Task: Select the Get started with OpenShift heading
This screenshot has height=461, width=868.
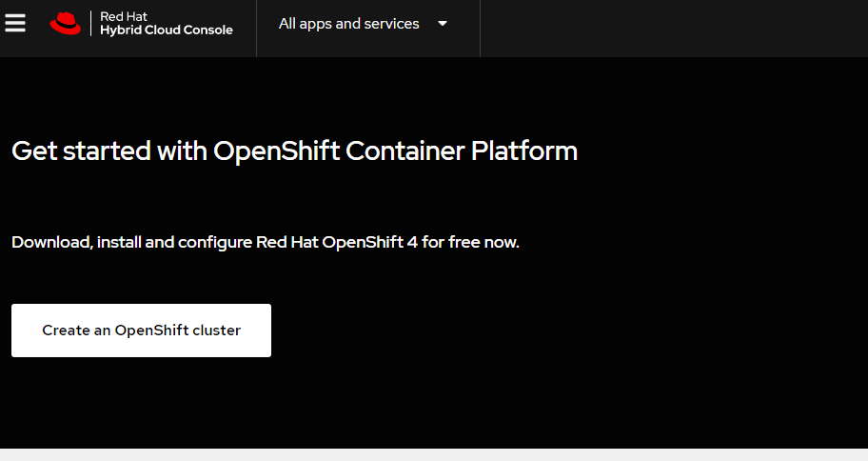Action: click(x=294, y=150)
